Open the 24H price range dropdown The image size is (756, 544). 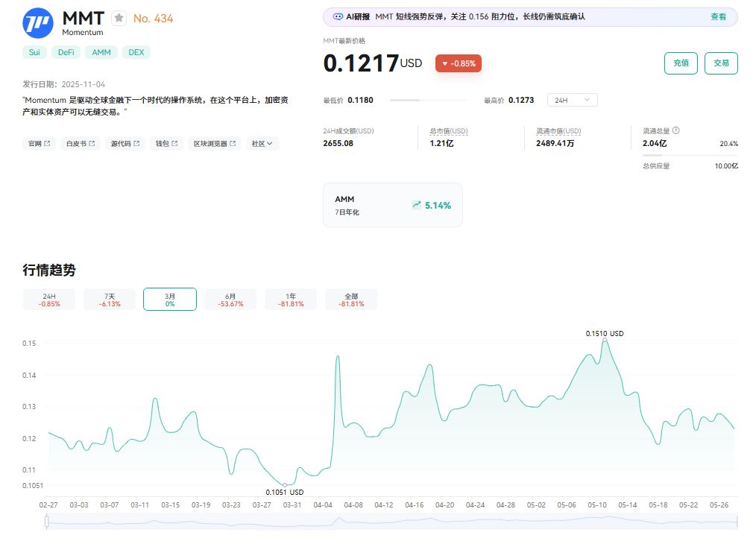click(x=573, y=100)
